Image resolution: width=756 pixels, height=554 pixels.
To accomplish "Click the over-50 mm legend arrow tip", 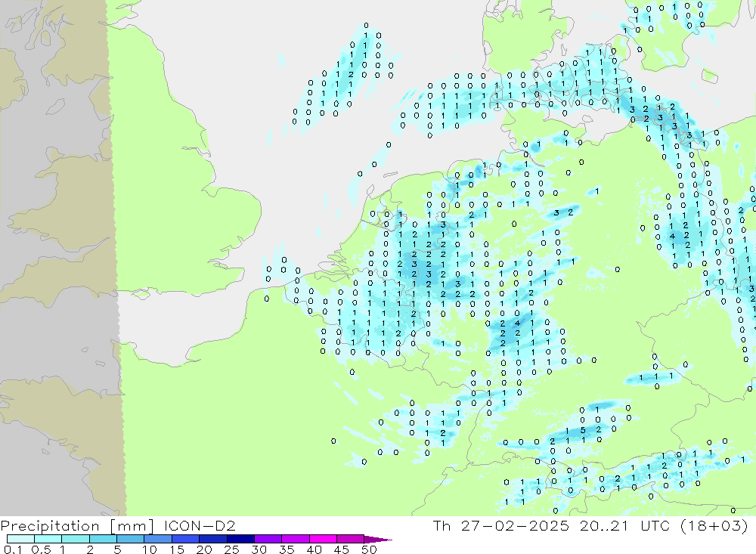I will point(379,540).
